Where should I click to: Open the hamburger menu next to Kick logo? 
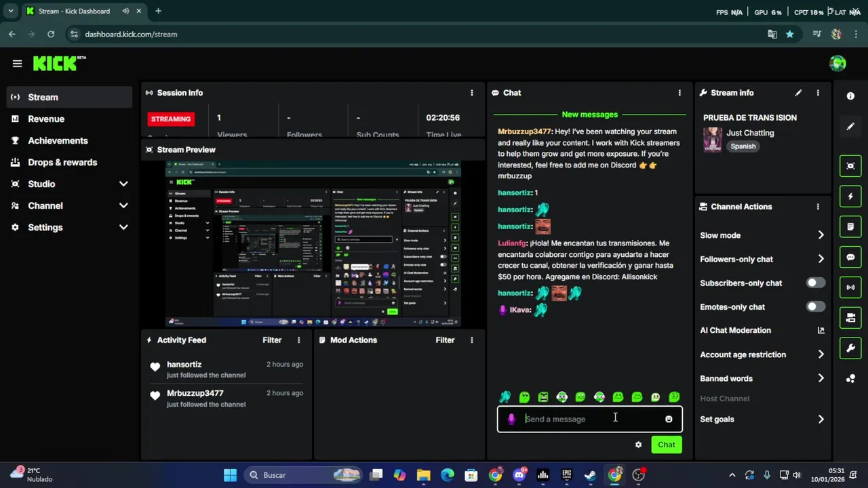click(x=17, y=64)
